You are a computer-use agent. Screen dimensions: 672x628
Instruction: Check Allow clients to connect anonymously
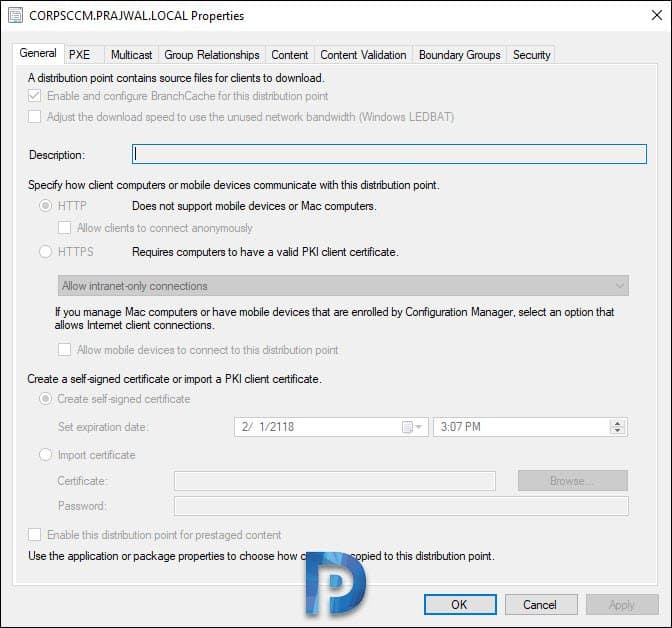click(x=64, y=228)
